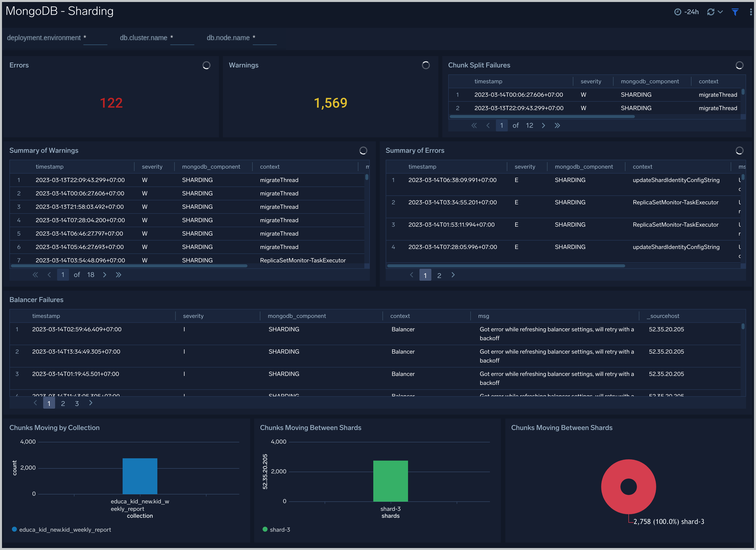This screenshot has height=550, width=756.
Task: Sort Chunk Split Failures by timestamp column
Action: (x=488, y=82)
